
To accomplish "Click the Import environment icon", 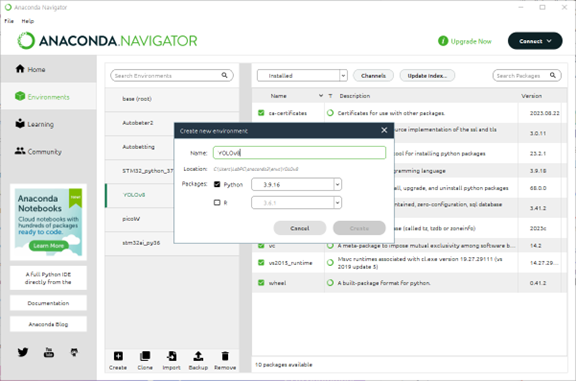I will point(172,356).
